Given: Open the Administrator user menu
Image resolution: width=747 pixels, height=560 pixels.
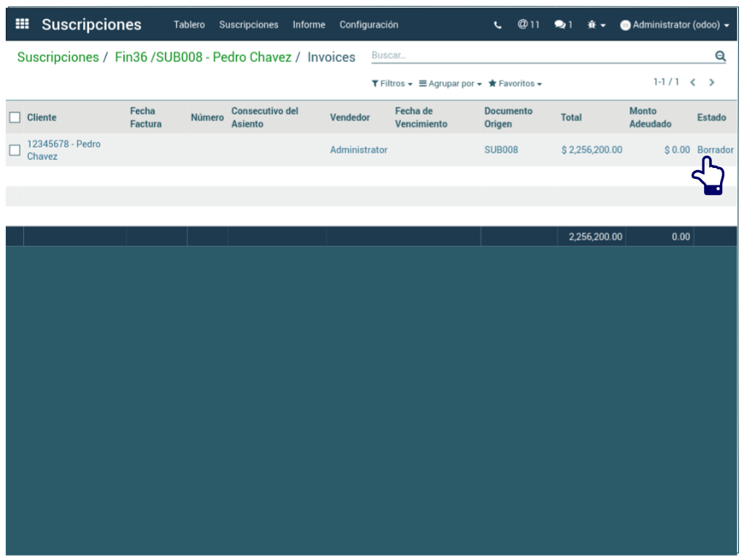Looking at the screenshot, I should coord(675,25).
